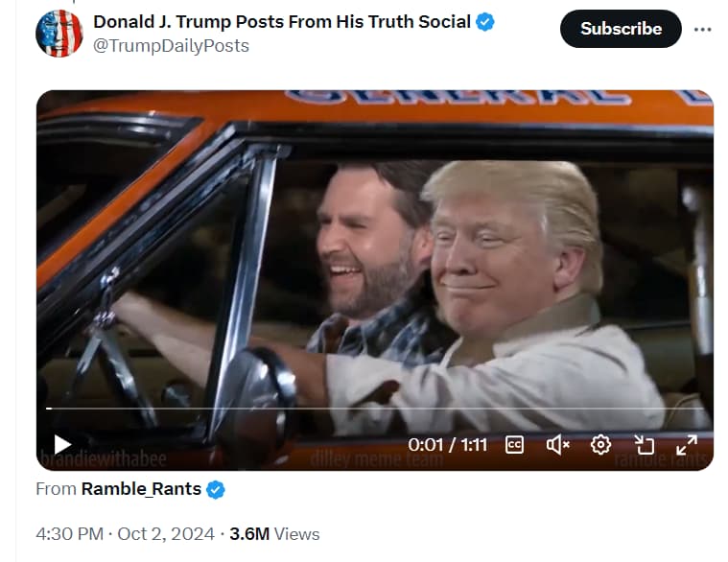
Task: Click the @TrumpDailyPosts handle
Action: (172, 46)
